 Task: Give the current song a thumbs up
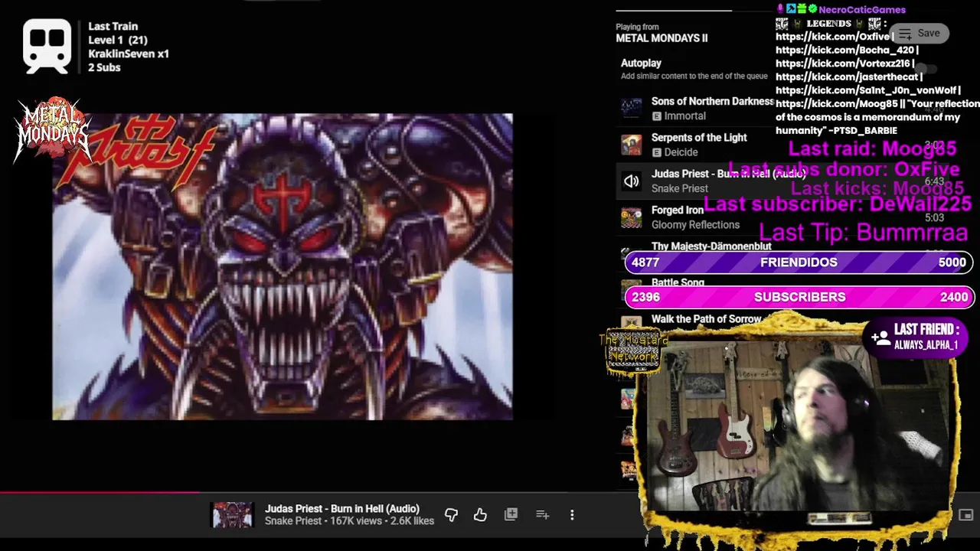coord(480,515)
